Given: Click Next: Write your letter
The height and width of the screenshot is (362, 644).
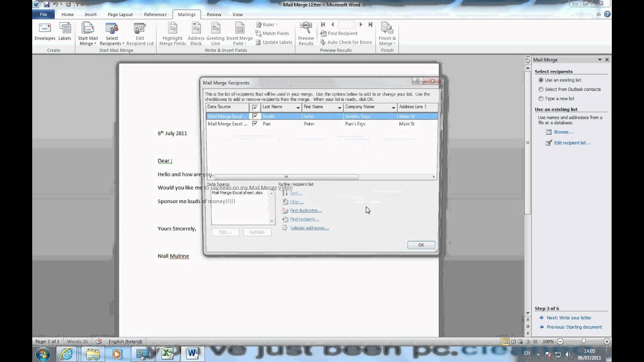Looking at the screenshot, I should (569, 318).
